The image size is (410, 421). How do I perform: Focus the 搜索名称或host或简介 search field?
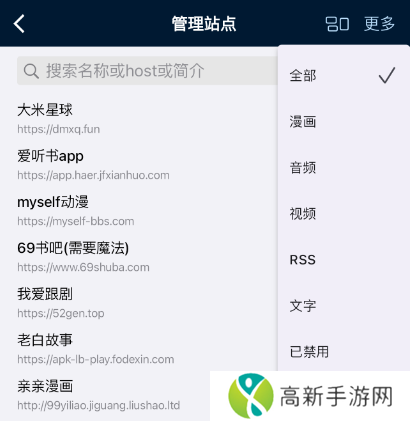pyautogui.click(x=148, y=71)
